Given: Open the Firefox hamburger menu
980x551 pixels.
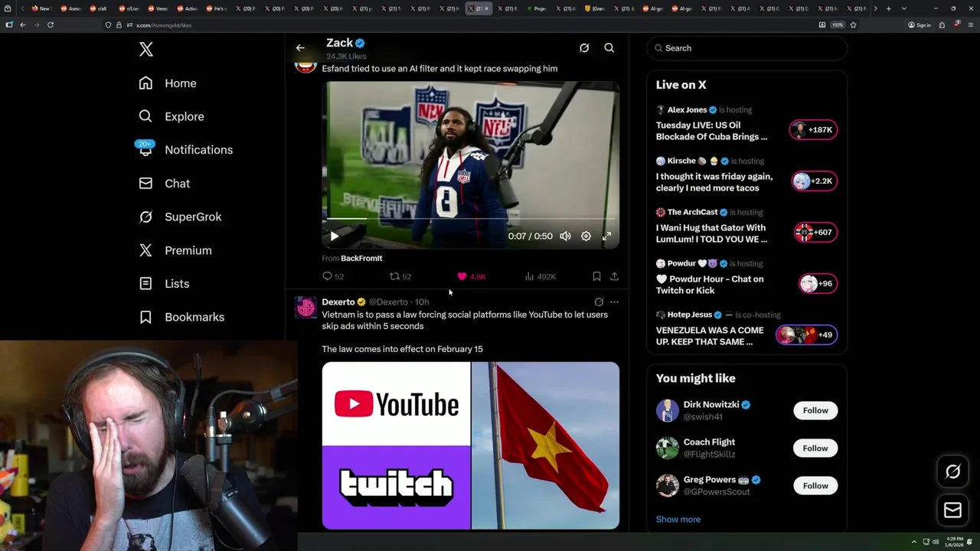Looking at the screenshot, I should coord(969,24).
